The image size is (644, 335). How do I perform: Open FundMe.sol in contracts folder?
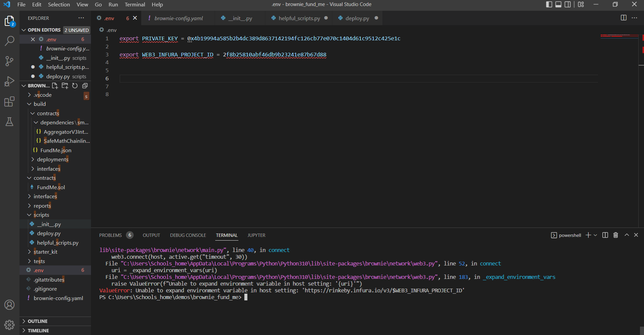point(51,187)
